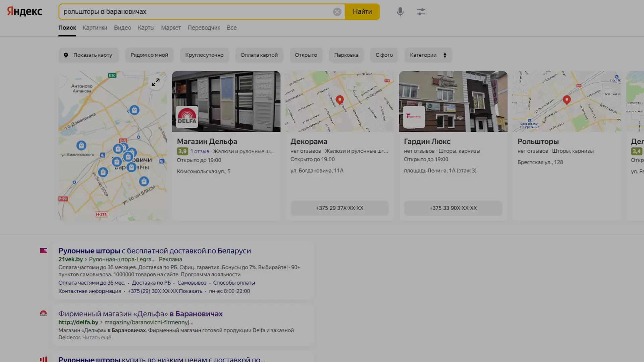Viewport: 644px width, 362px height.
Task: Open the Все services tab
Action: (231, 28)
